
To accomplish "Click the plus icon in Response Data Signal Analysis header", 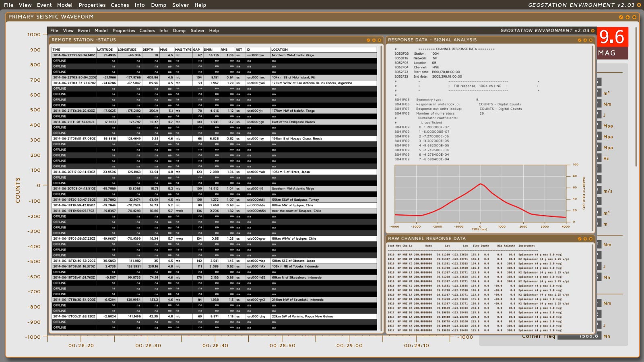I will tap(585, 40).
